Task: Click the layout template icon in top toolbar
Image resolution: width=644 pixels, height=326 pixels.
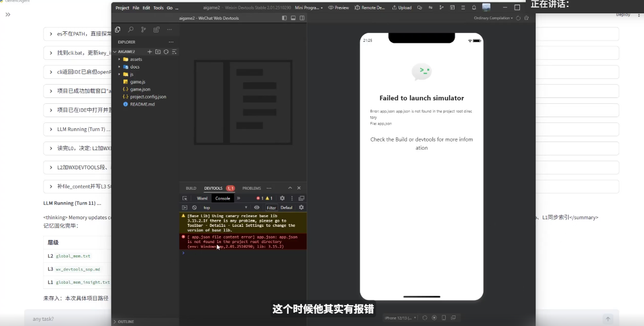Action: click(x=452, y=8)
